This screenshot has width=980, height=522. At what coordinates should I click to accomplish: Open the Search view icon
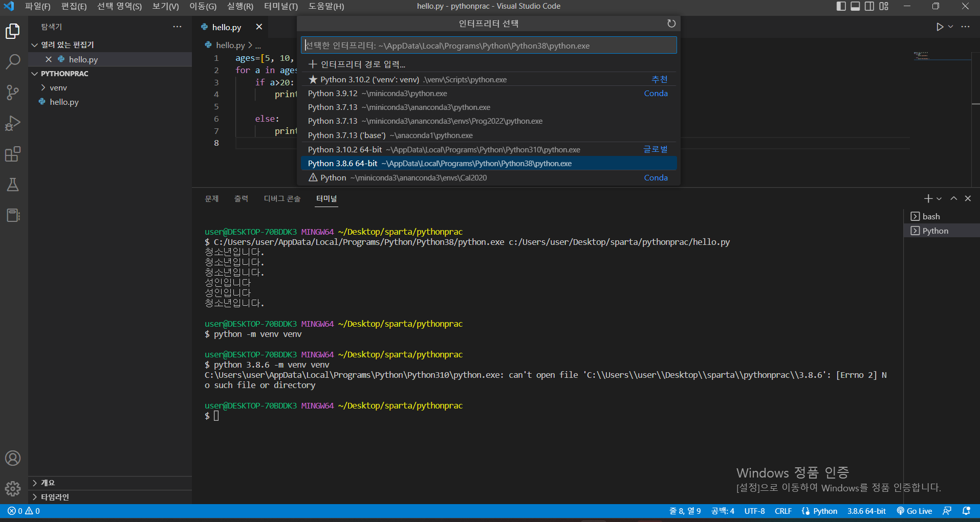[x=13, y=62]
